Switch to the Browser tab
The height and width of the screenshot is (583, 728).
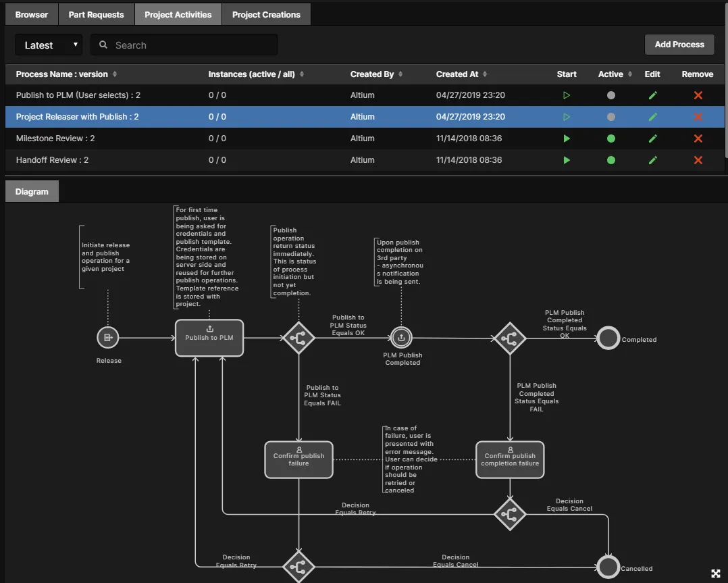(32, 14)
